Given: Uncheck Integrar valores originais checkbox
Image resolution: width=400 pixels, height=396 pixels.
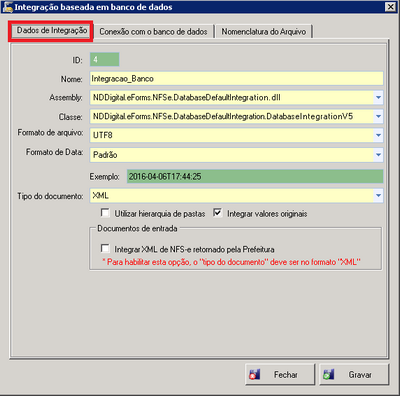Looking at the screenshot, I should (x=217, y=213).
